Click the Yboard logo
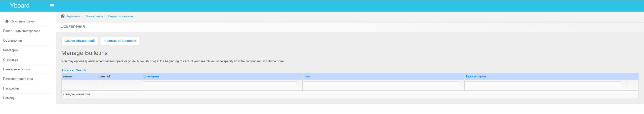644x114 pixels. point(20,6)
